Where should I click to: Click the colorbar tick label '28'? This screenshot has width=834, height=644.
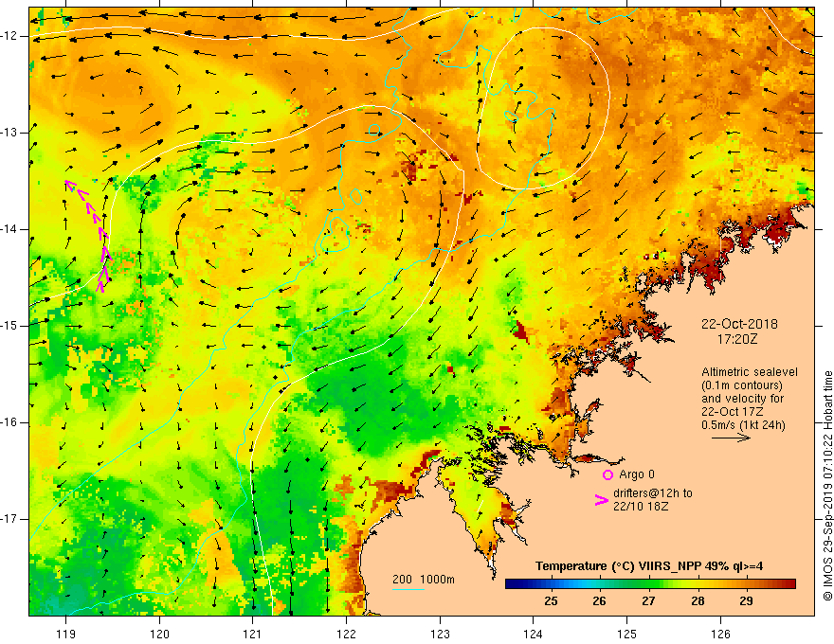pyautogui.click(x=698, y=601)
